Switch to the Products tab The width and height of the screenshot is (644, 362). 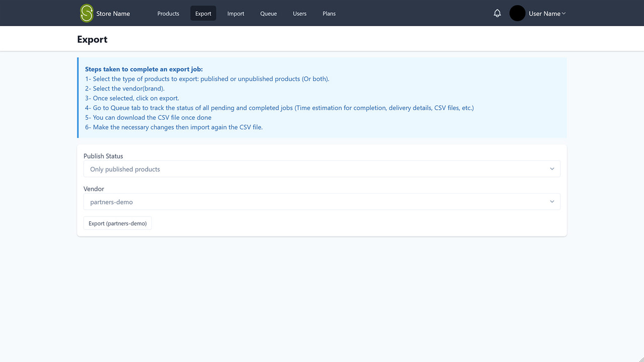(168, 14)
